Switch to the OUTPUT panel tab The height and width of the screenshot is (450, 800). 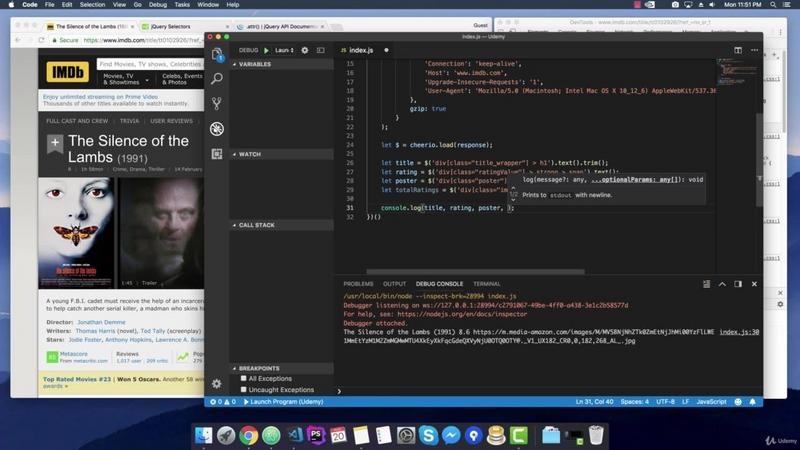pyautogui.click(x=394, y=284)
